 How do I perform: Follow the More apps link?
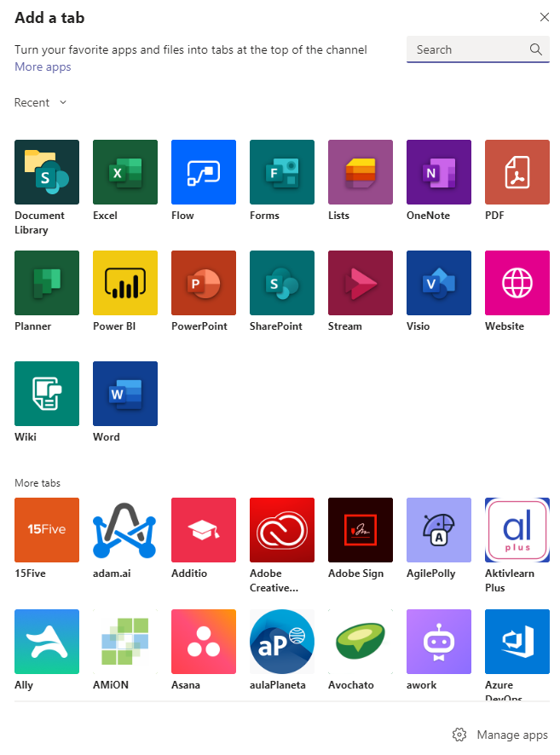coord(43,67)
